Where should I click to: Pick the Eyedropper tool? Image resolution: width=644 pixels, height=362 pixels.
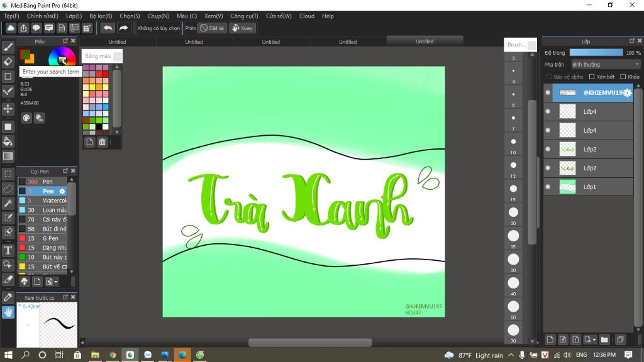8,297
